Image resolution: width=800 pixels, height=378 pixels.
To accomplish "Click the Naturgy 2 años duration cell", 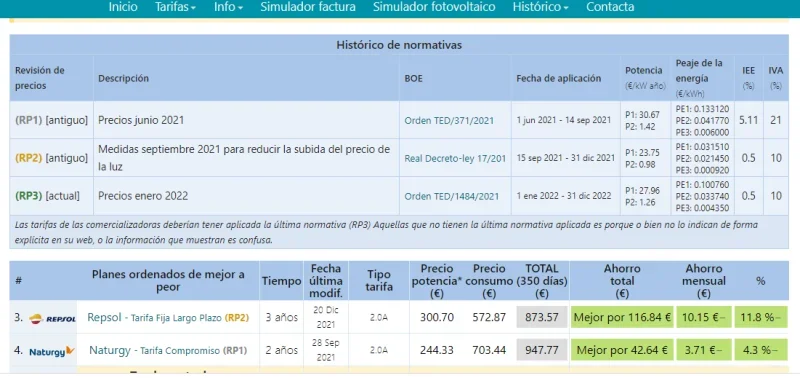I will click(x=282, y=350).
